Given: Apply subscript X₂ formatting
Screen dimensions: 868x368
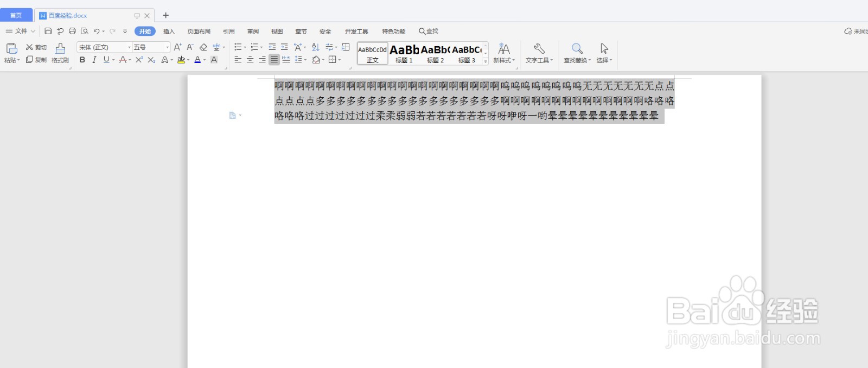Looking at the screenshot, I should click(151, 60).
